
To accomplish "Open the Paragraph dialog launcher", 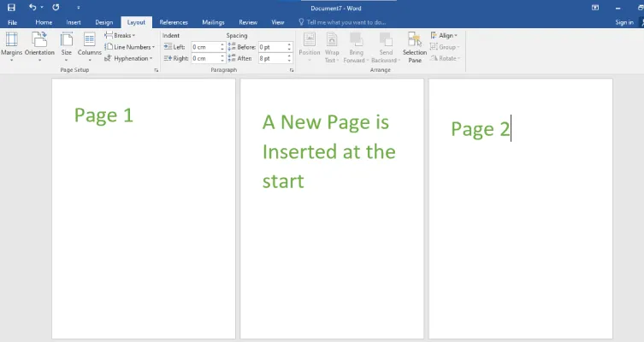I will point(292,70).
